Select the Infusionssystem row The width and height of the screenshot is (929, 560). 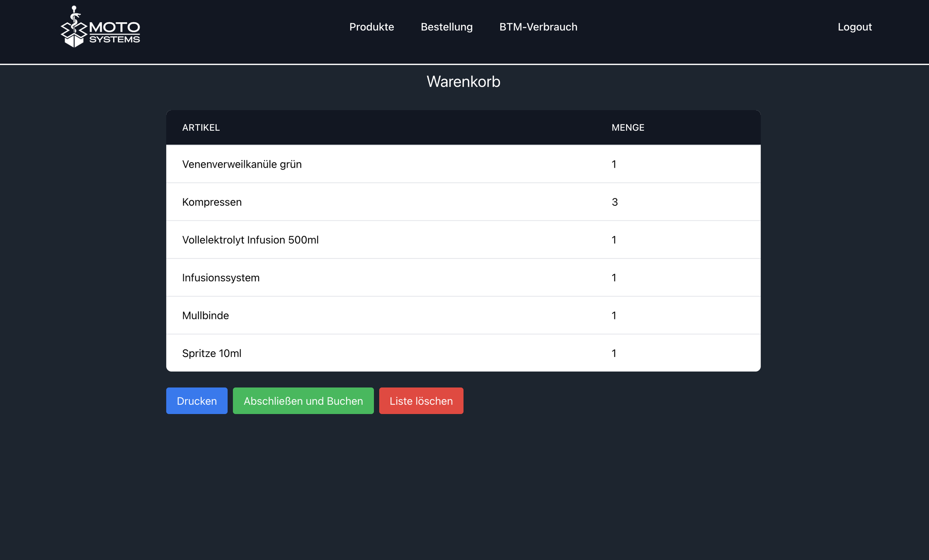pos(221,278)
